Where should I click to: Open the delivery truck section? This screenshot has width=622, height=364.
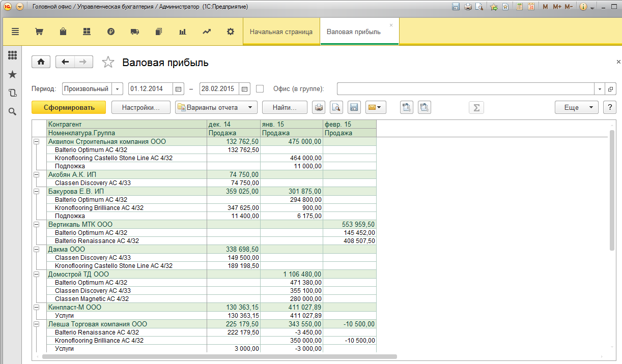coord(135,32)
